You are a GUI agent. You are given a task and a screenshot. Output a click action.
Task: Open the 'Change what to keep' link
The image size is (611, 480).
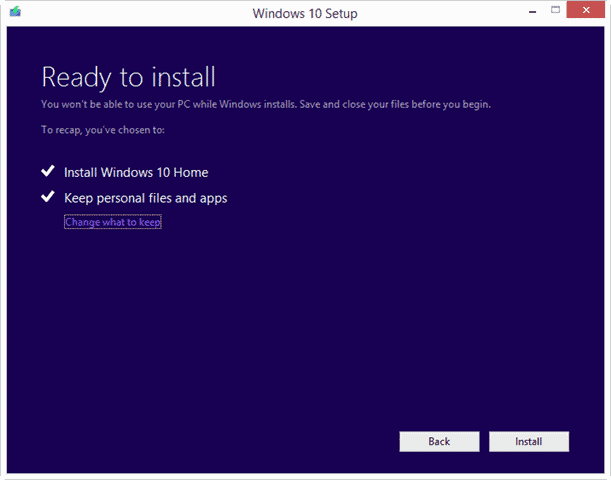[113, 222]
